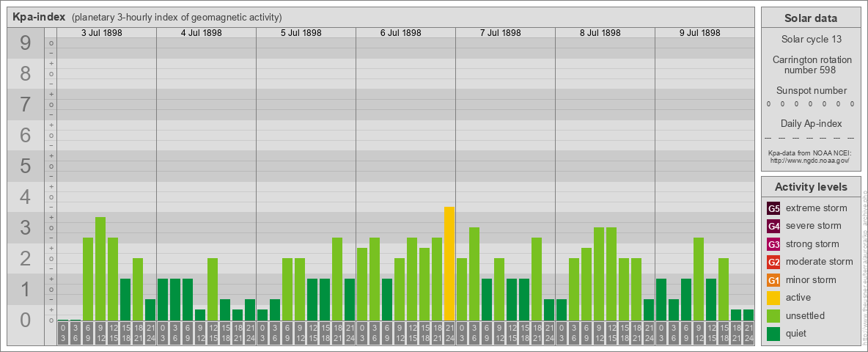Click the 18-21 bar on 5 Jul
Screen dimensions: 868x352
(337, 279)
